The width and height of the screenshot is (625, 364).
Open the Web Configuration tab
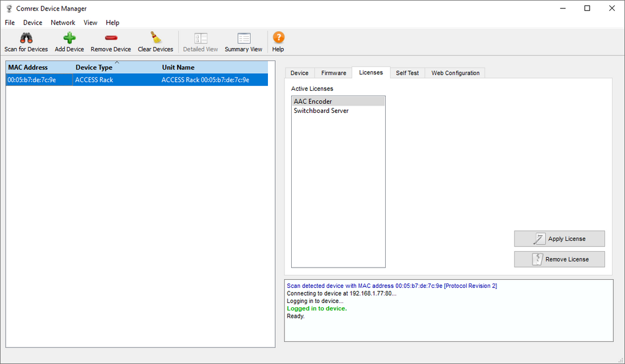click(x=455, y=73)
